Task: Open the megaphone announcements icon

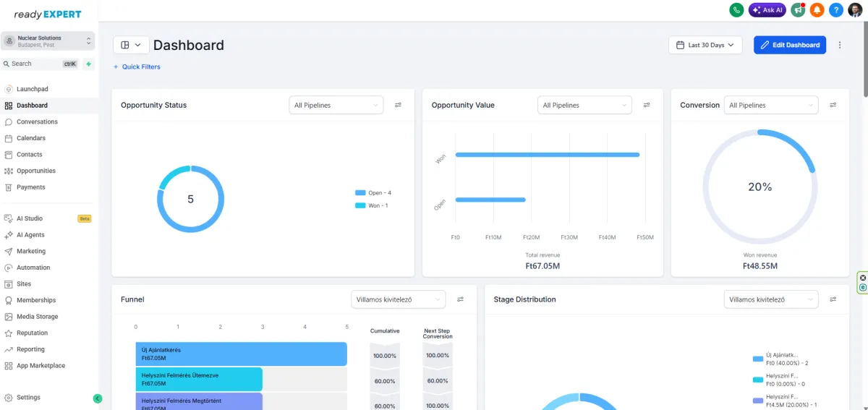Action: coord(798,10)
